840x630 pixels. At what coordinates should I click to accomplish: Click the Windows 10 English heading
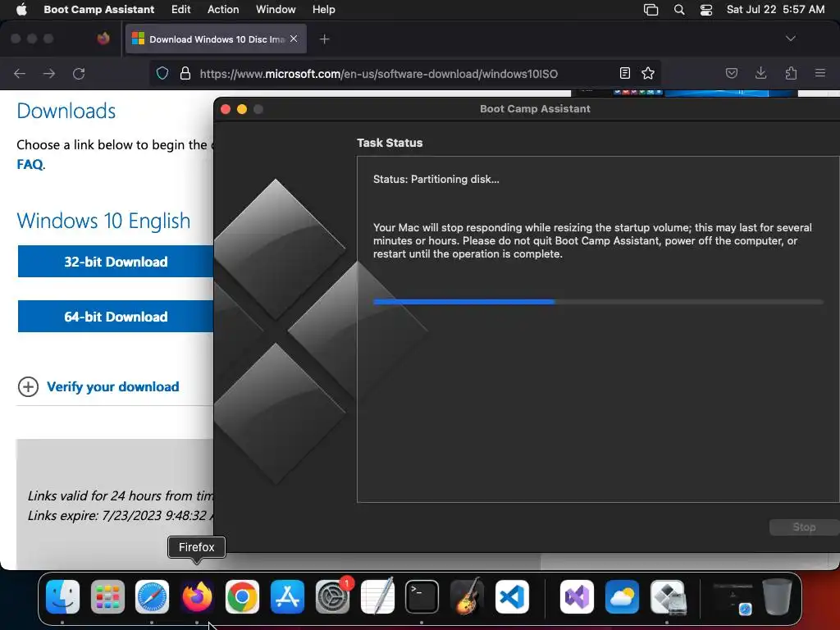pos(103,221)
